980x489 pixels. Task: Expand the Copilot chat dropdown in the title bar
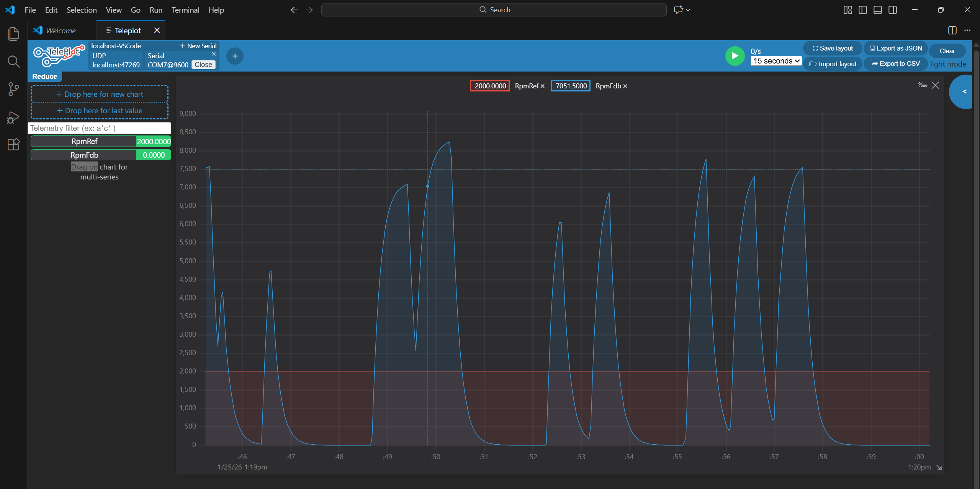tap(688, 10)
